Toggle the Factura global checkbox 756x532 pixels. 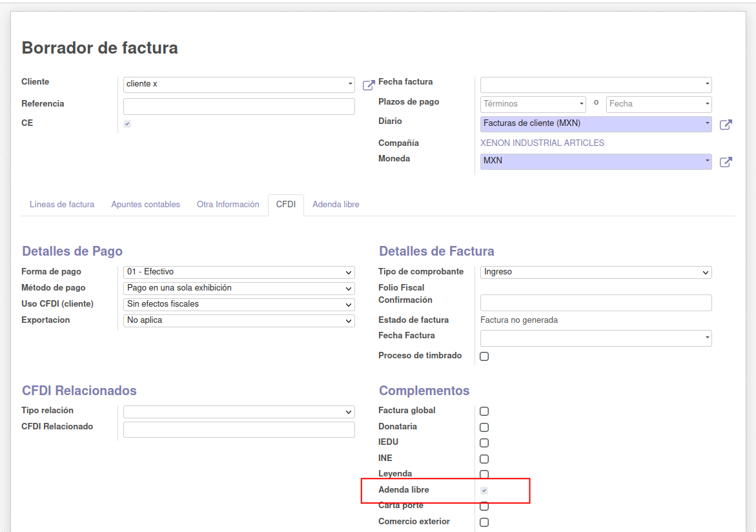(x=484, y=411)
